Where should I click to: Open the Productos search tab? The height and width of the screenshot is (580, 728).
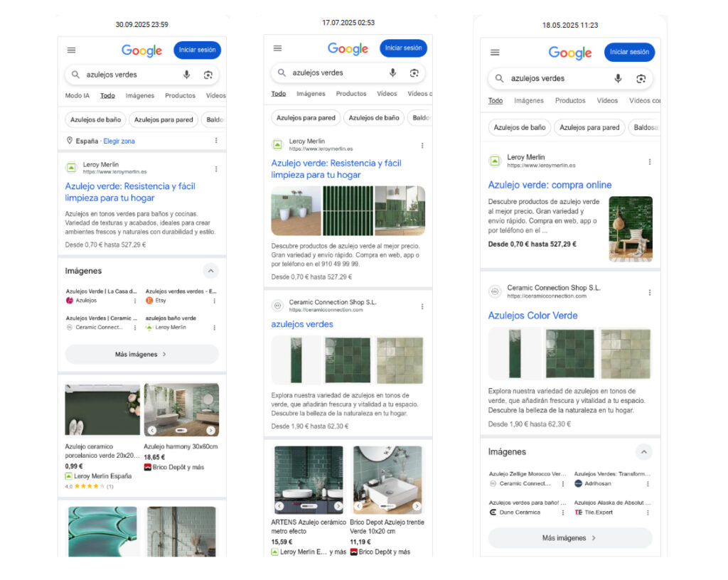tap(180, 95)
